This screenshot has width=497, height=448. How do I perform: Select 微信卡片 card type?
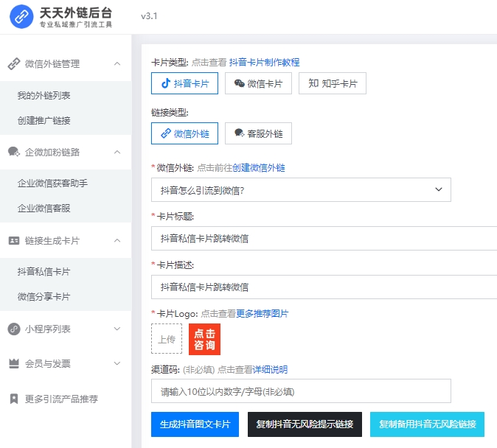[x=258, y=83]
